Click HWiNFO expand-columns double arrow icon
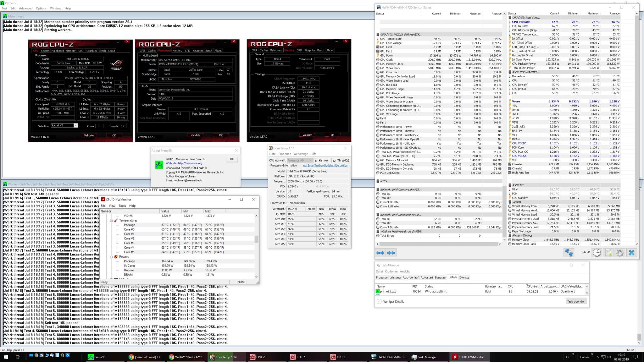The height and width of the screenshot is (362, 644). pyautogui.click(x=380, y=253)
